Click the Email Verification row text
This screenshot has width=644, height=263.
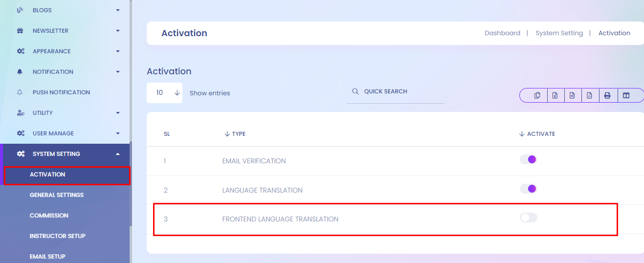[x=254, y=161]
